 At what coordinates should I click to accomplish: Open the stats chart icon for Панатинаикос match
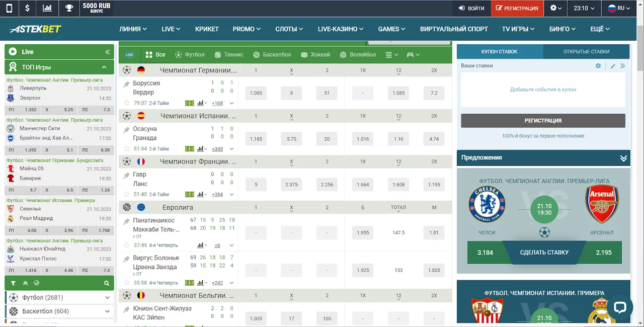click(202, 246)
